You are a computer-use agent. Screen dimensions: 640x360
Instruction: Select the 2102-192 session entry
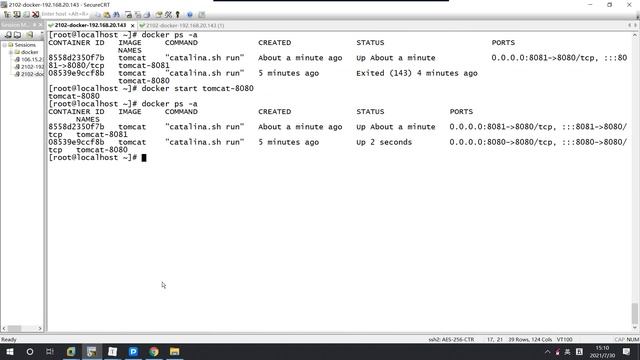(32, 67)
